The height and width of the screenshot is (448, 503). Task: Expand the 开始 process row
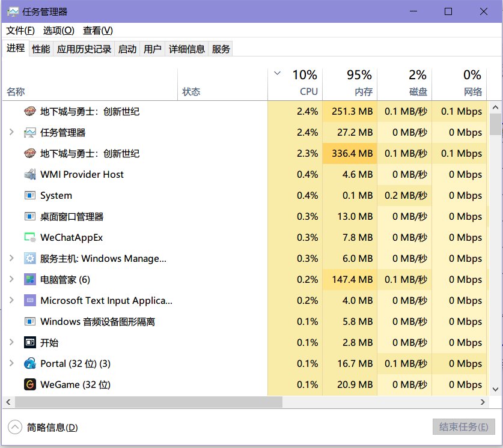[11, 342]
